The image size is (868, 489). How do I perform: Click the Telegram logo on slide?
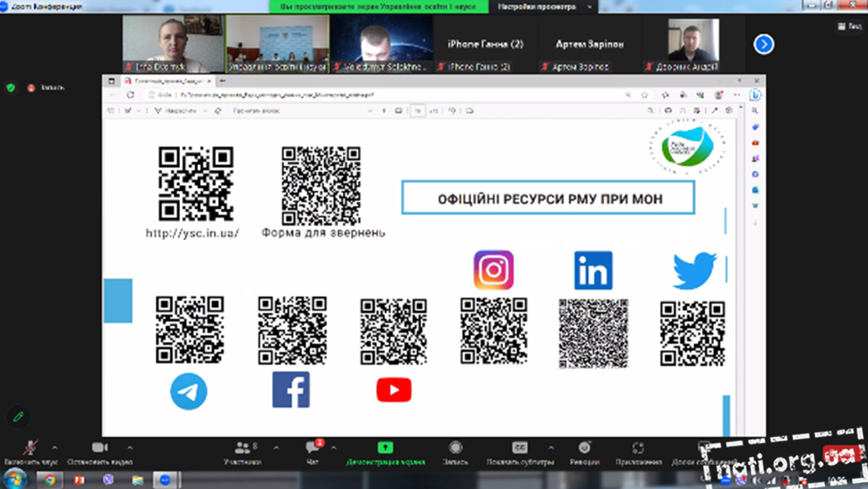[189, 392]
